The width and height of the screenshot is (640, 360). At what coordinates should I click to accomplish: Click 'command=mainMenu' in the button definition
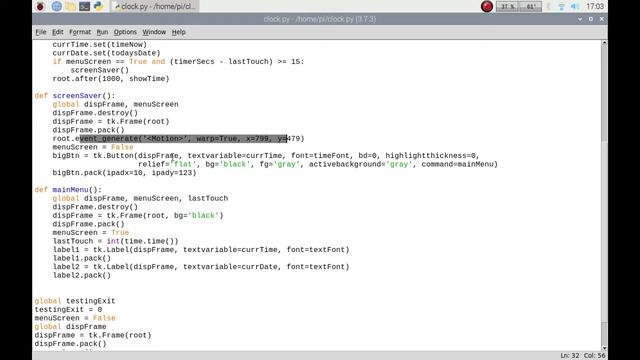(x=457, y=164)
